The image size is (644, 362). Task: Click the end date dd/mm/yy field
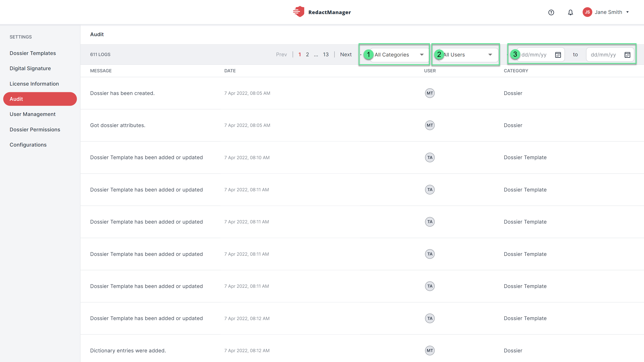pyautogui.click(x=610, y=55)
